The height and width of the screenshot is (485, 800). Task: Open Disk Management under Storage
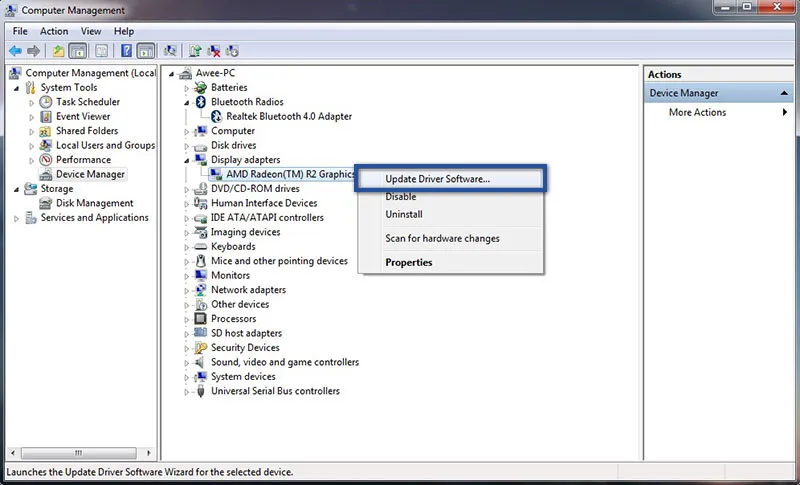(x=94, y=203)
